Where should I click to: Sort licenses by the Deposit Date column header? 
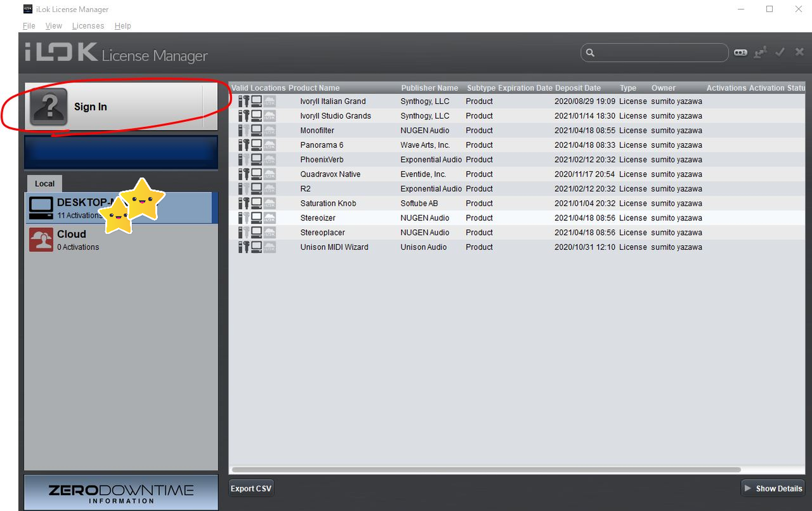[x=578, y=88]
